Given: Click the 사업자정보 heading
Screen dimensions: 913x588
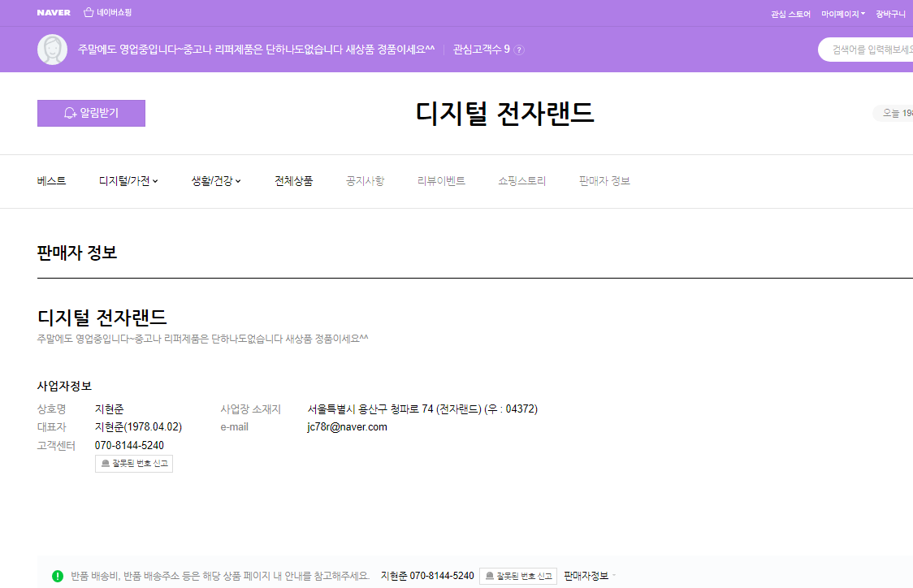Looking at the screenshot, I should [x=65, y=386].
